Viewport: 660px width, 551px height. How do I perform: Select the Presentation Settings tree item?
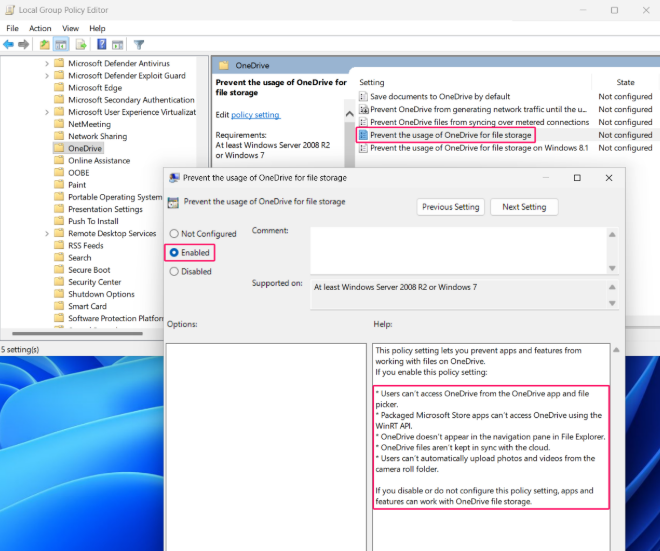(105, 209)
